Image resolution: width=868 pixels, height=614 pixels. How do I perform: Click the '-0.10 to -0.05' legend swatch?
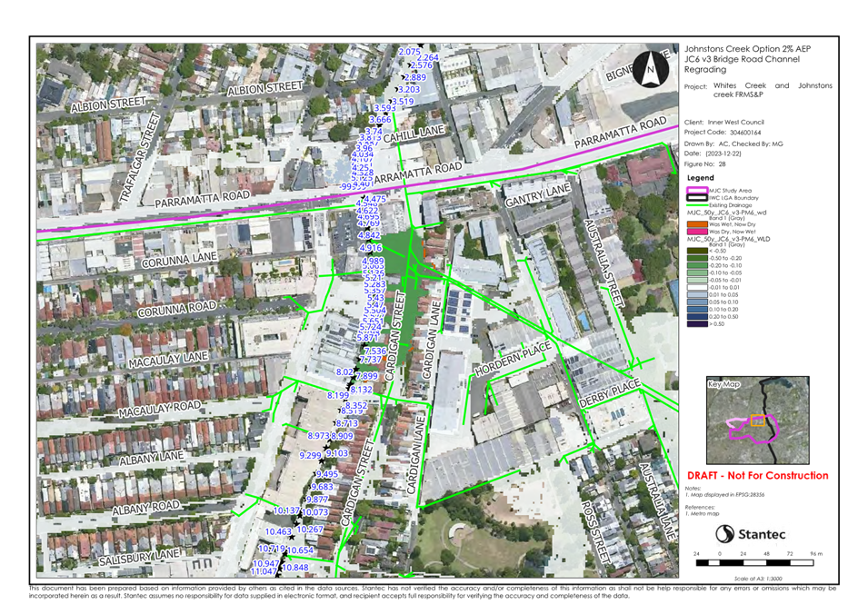click(x=697, y=272)
